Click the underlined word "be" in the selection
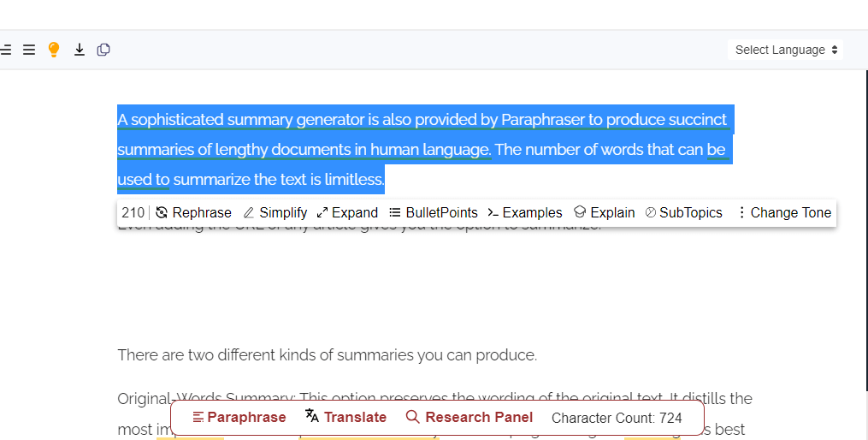 [x=716, y=150]
